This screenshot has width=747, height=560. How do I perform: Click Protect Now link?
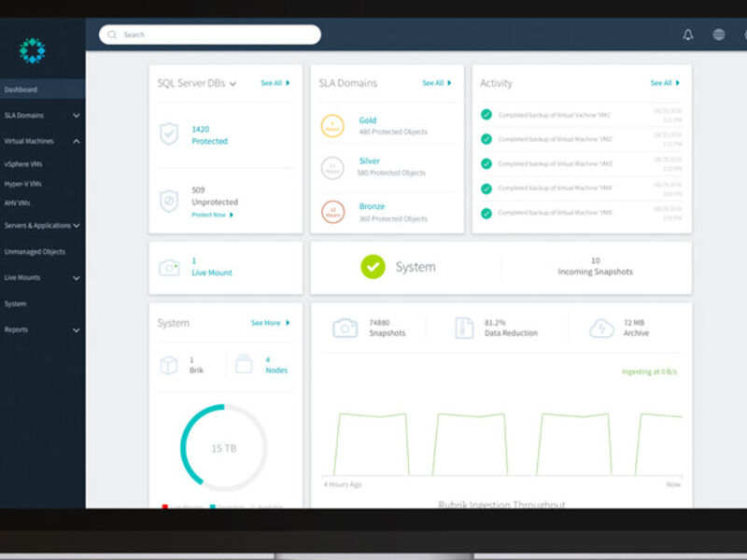click(x=213, y=215)
